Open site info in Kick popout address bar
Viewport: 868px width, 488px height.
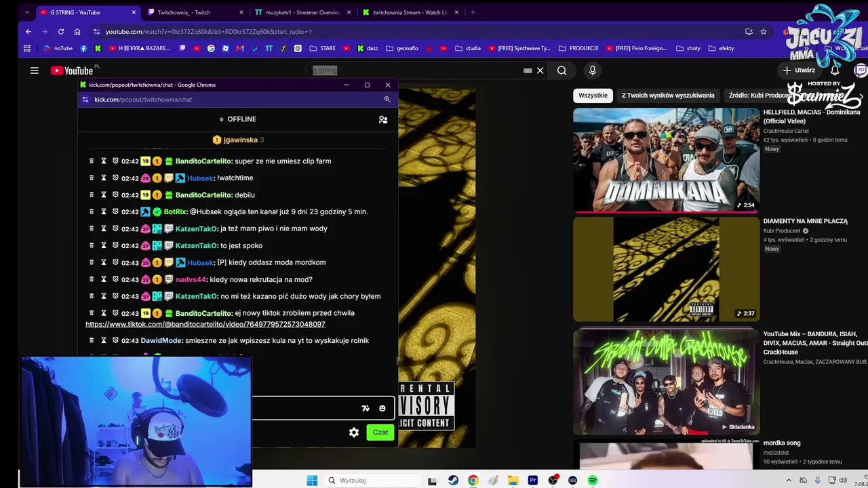tap(85, 99)
